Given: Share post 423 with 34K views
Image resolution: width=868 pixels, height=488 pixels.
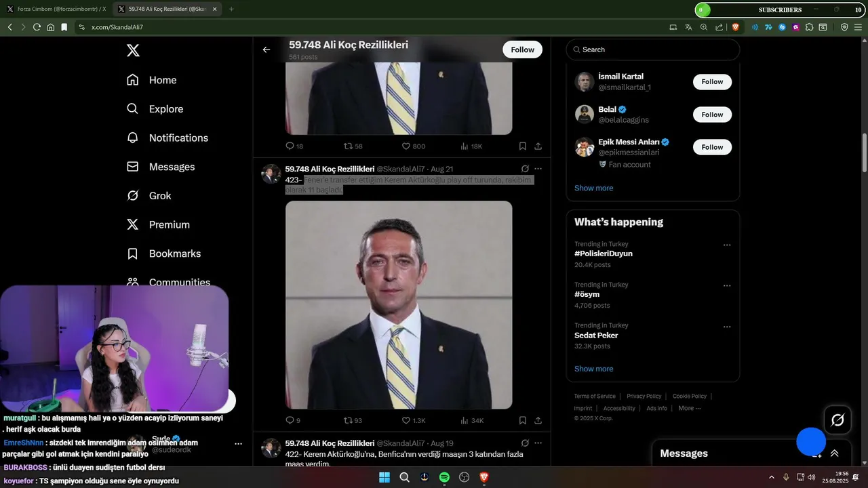Looking at the screenshot, I should click(538, 420).
